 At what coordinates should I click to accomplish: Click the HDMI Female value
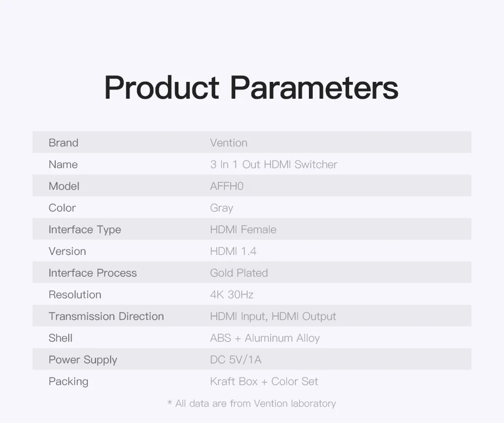[243, 229]
